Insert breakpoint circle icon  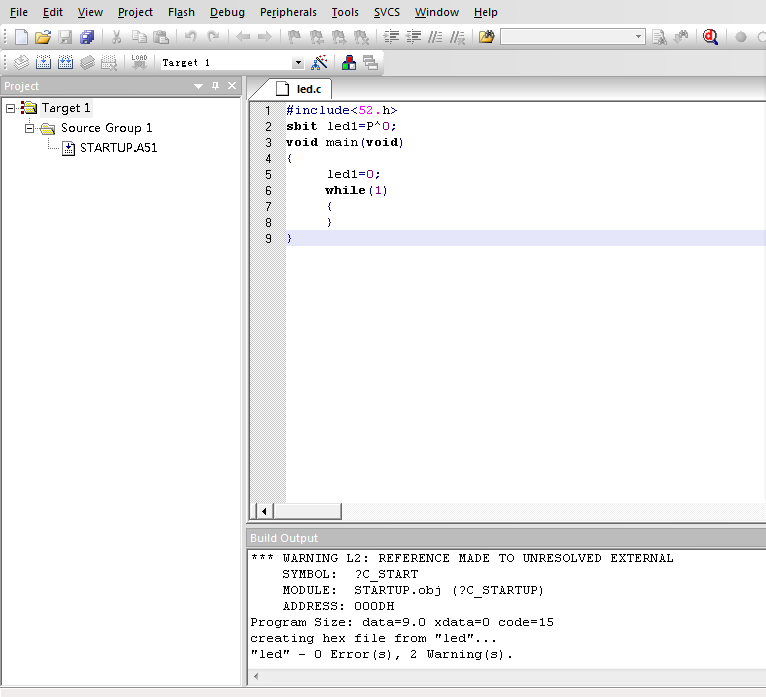741,37
